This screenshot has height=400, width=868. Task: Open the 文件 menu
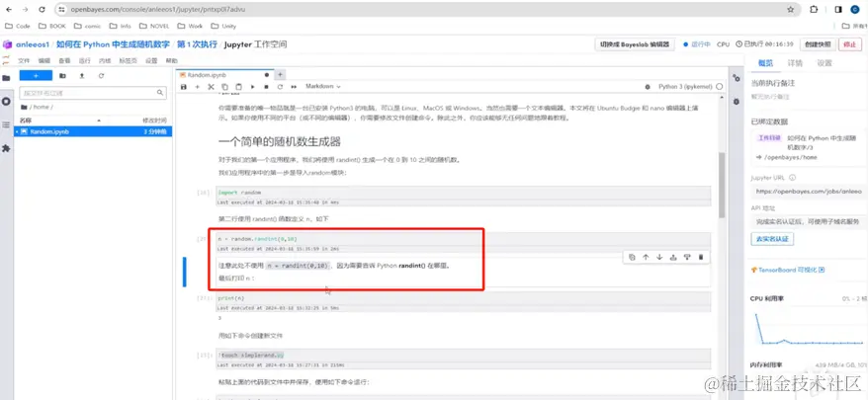pyautogui.click(x=24, y=61)
